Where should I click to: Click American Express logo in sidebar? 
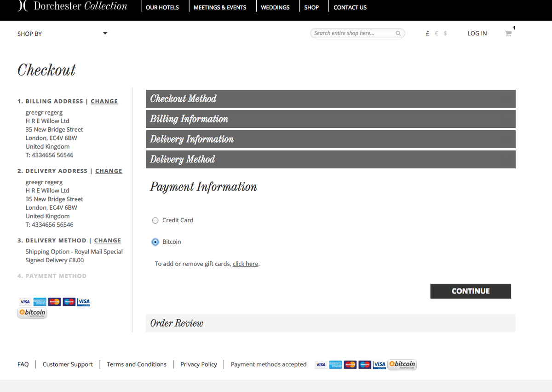(40, 302)
